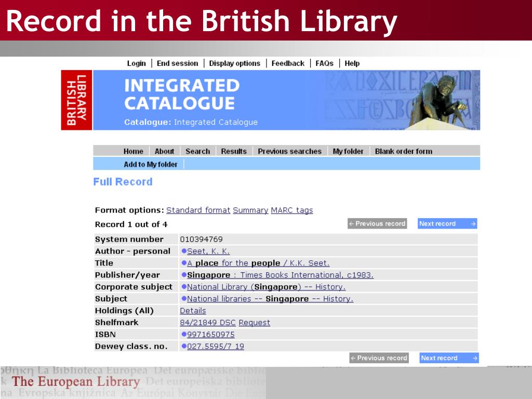Open Display options
Image resolution: width=532 pixels, height=399 pixels.
pos(234,63)
